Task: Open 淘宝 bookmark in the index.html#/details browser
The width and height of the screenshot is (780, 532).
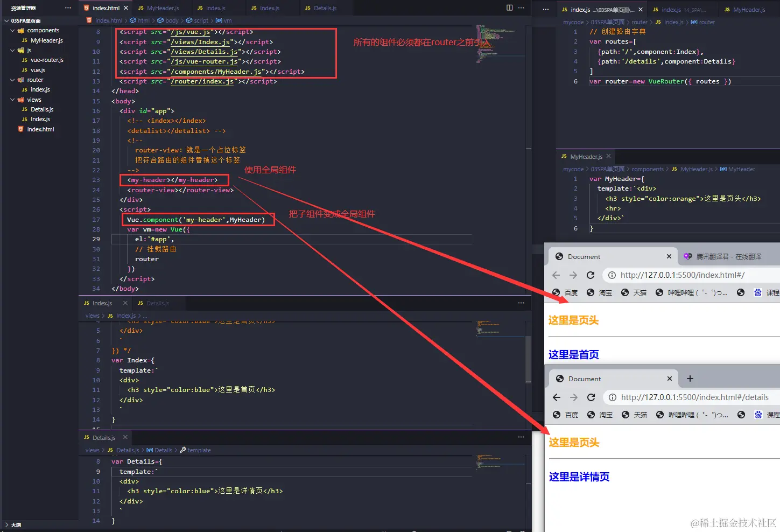Action: [600, 415]
